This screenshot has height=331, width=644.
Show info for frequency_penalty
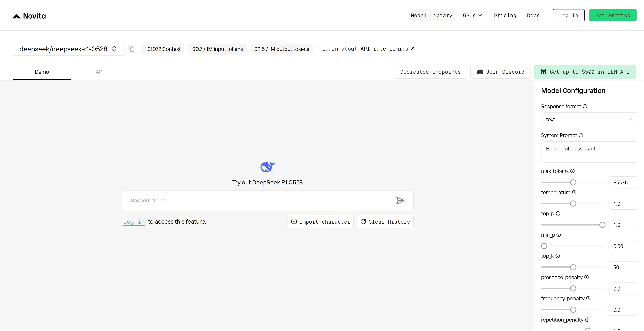coord(588,298)
